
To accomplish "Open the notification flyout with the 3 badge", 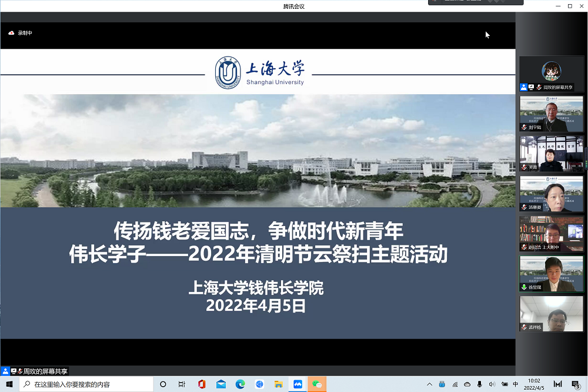I will coord(574,384).
